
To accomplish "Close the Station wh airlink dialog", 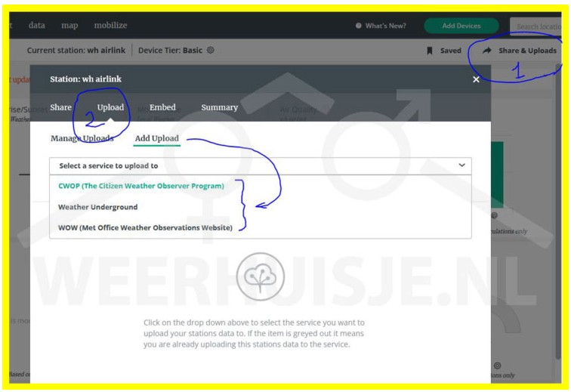I will point(476,79).
